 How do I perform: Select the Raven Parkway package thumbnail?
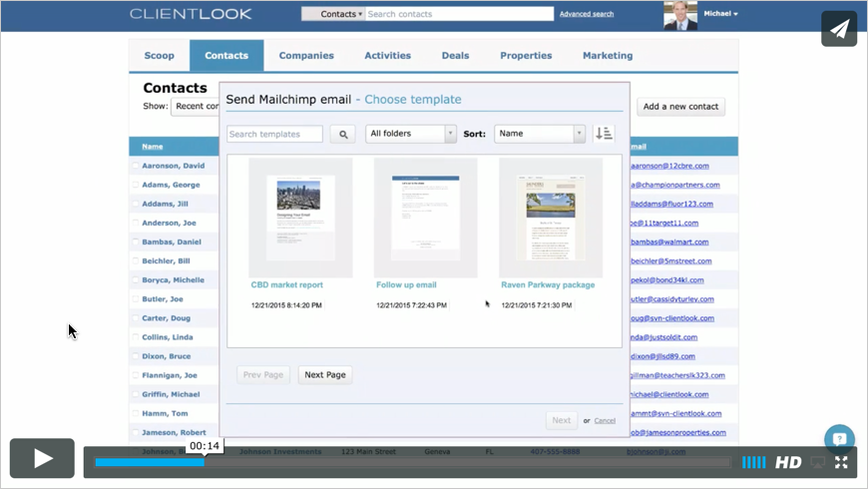pyautogui.click(x=551, y=218)
